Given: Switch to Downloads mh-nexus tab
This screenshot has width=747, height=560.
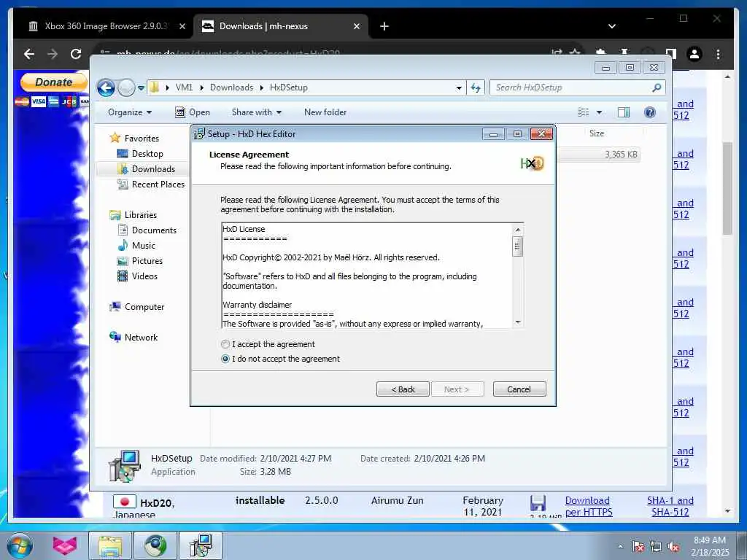Looking at the screenshot, I should tap(281, 26).
